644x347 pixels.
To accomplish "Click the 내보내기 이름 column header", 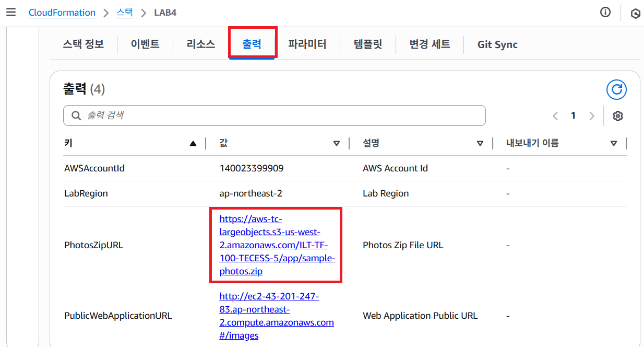I will coord(532,143).
